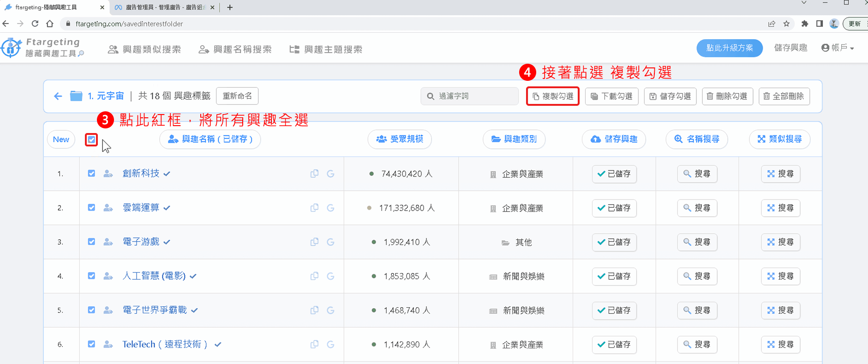Open a new browser tab
Screen dimensions: 868x364
tap(230, 7)
